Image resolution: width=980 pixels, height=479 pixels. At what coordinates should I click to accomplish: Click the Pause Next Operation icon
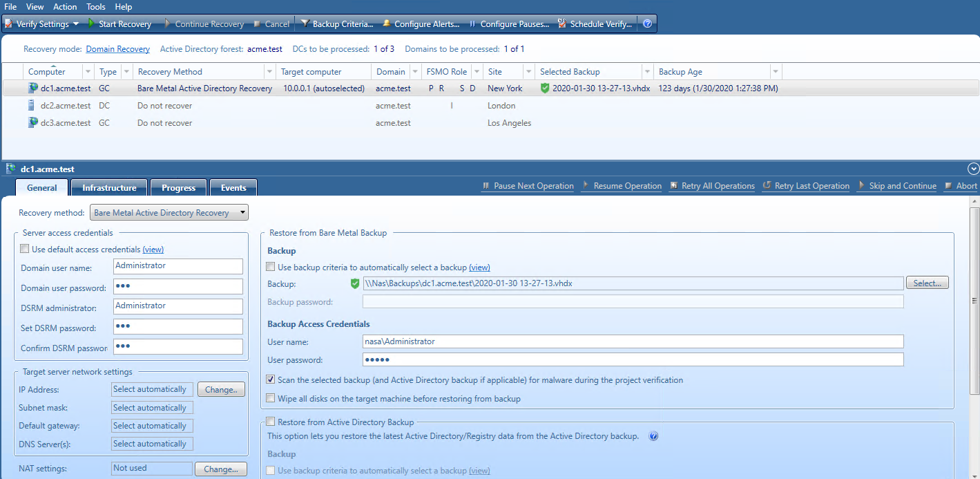(x=486, y=185)
